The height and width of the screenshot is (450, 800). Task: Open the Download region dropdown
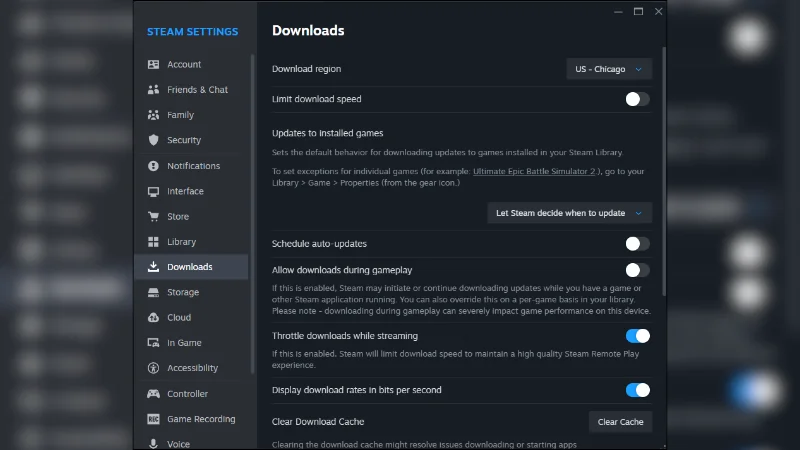pyautogui.click(x=609, y=69)
